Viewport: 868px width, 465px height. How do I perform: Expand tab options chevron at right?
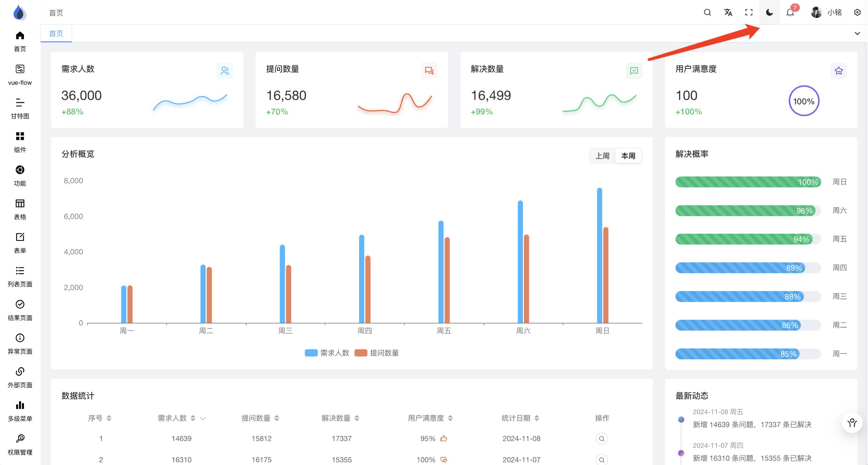pos(857,33)
